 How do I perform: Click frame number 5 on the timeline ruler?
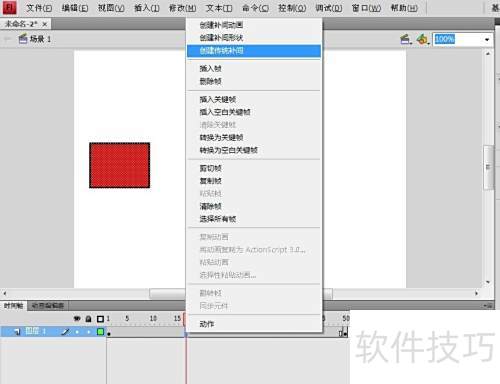(127, 319)
